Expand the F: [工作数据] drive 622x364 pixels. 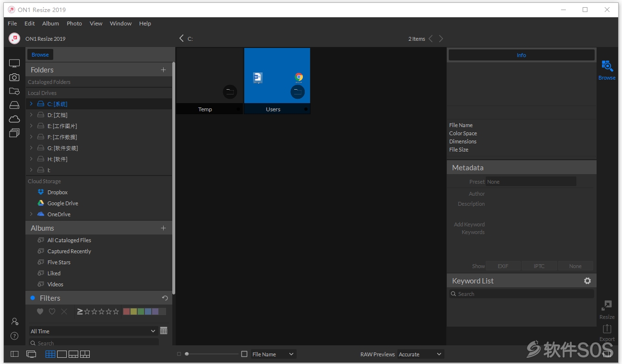tap(31, 137)
